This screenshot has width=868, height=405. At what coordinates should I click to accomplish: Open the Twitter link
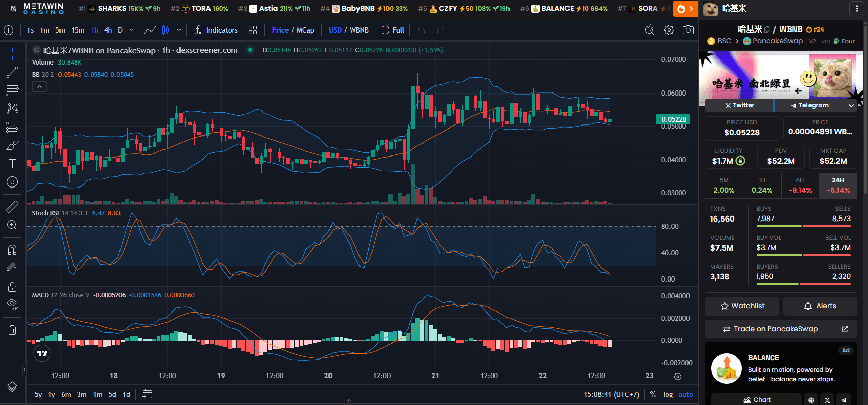point(739,105)
